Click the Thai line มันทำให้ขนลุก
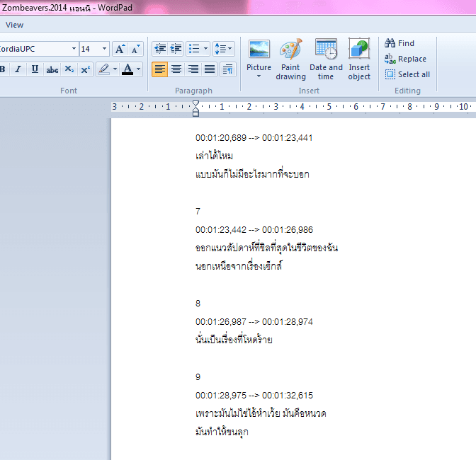 point(222,431)
